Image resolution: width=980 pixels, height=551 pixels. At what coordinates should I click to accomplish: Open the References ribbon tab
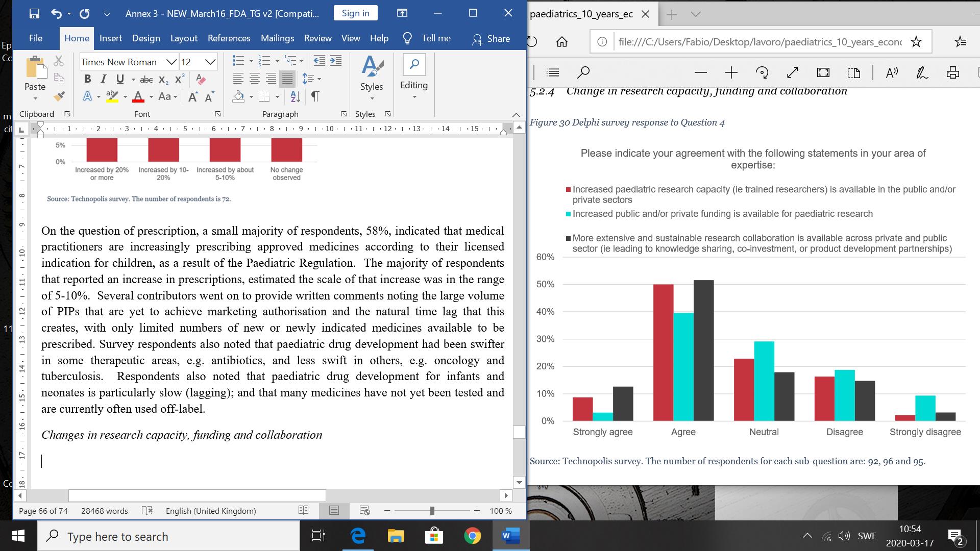[x=229, y=38]
